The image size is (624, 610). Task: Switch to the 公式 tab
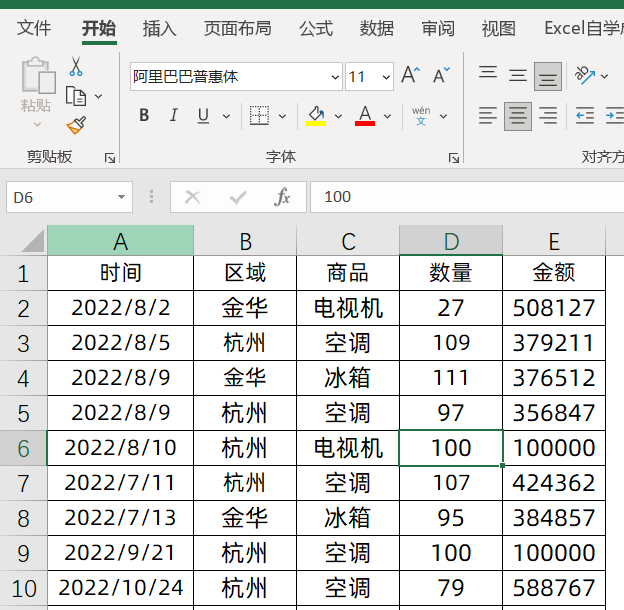point(316,28)
